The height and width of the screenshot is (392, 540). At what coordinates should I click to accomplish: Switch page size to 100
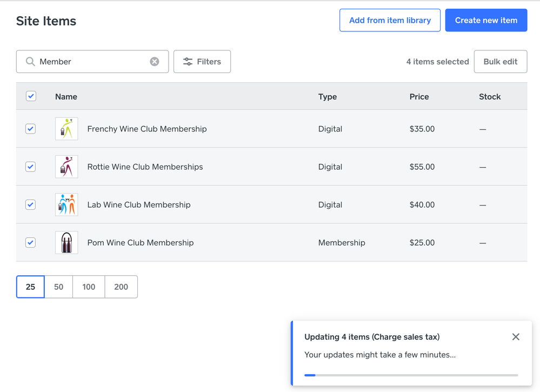(89, 287)
